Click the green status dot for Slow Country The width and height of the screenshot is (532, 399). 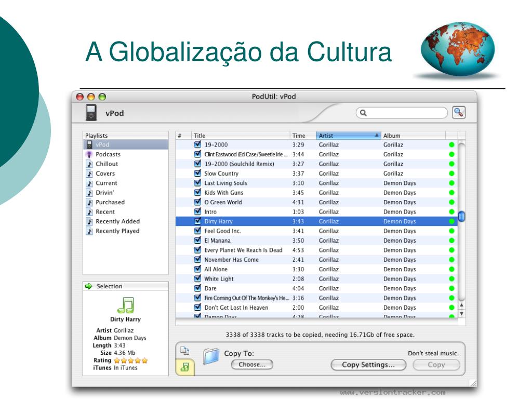point(451,174)
